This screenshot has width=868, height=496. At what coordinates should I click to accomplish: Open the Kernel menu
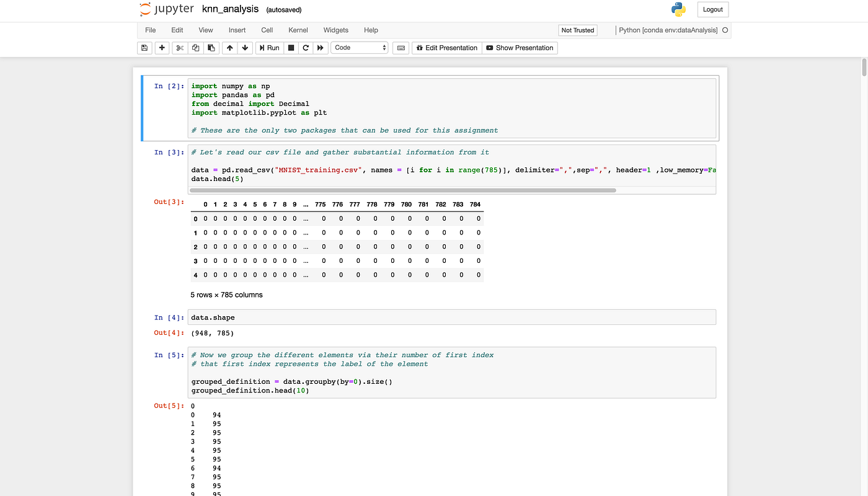(x=298, y=30)
